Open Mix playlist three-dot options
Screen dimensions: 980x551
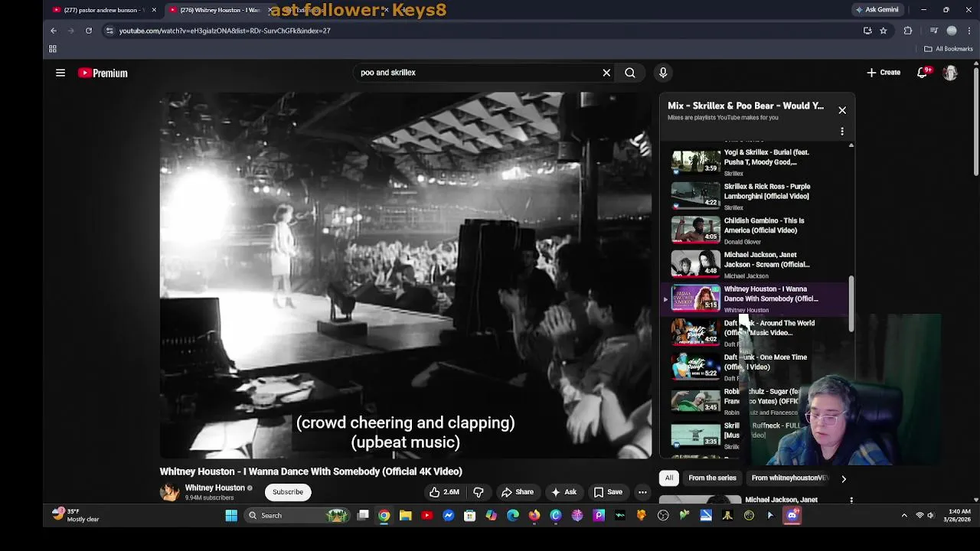(x=842, y=132)
